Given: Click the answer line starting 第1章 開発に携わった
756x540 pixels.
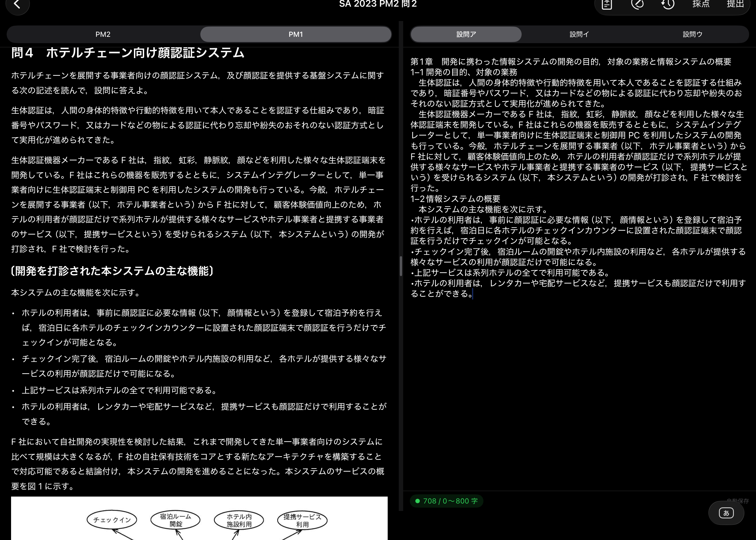Looking at the screenshot, I should pyautogui.click(x=571, y=61).
